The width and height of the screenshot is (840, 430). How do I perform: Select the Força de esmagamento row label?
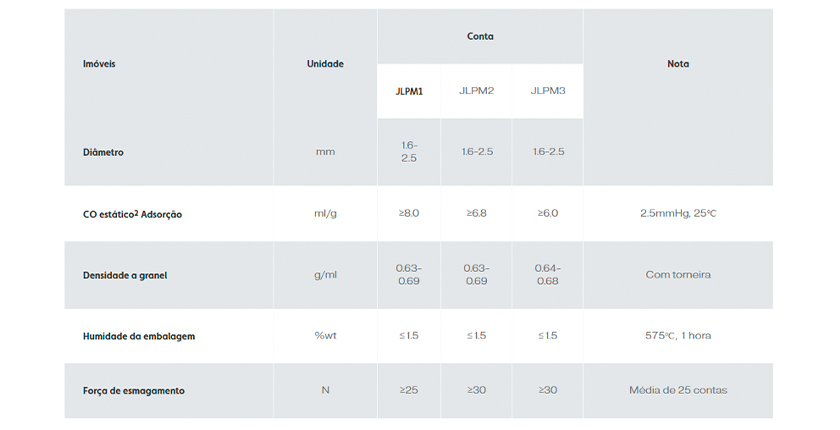pyautogui.click(x=133, y=390)
